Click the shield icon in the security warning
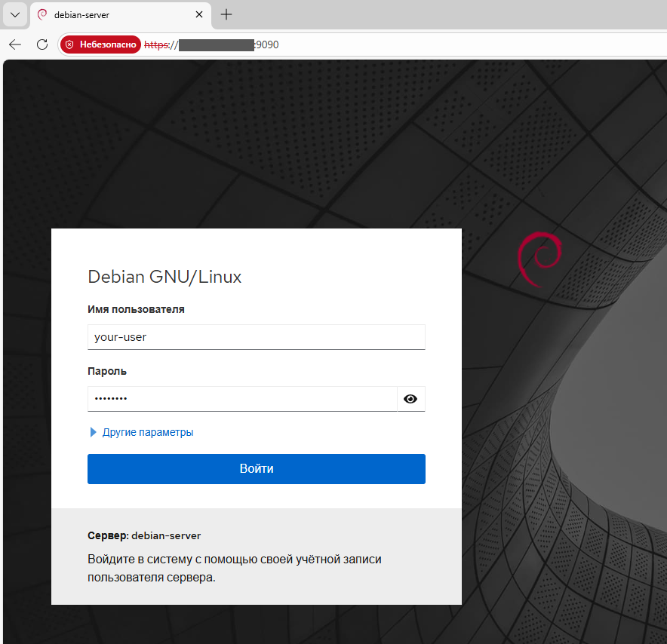Viewport: 667px width, 644px height. 69,44
